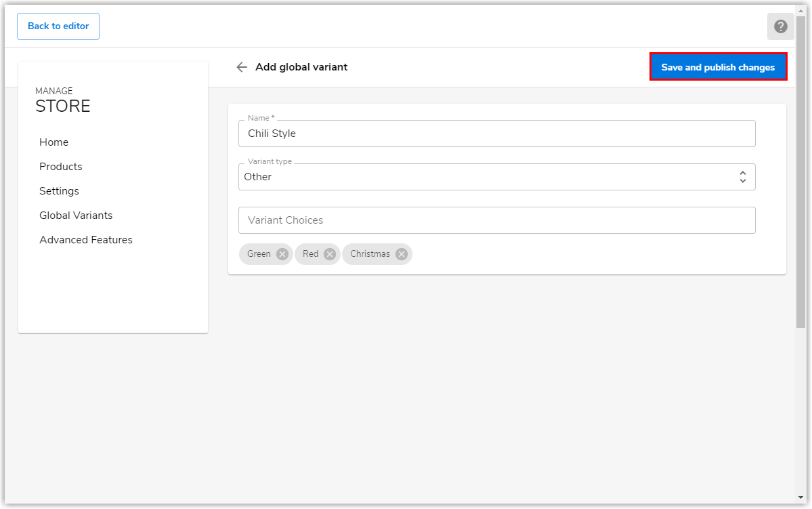Click the scrollbar up arrow
The image size is (812, 509).
click(x=800, y=10)
